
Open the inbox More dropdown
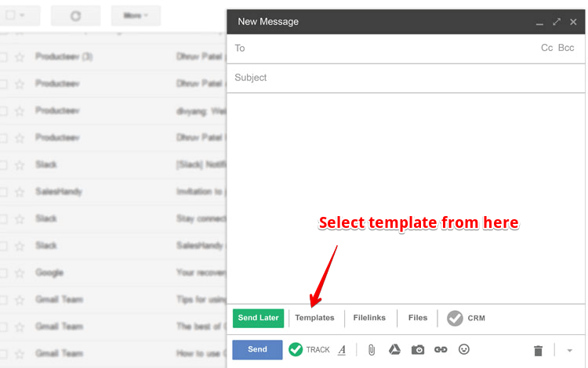[x=136, y=16]
